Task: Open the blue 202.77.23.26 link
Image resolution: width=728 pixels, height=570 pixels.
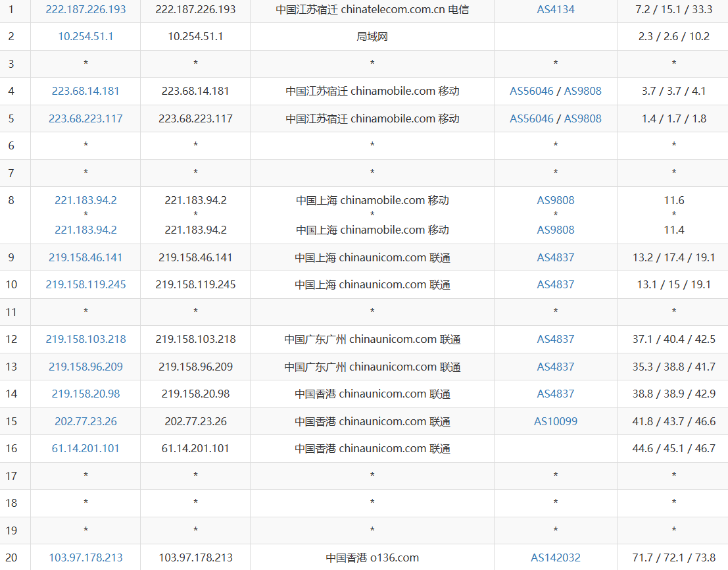Action: pyautogui.click(x=85, y=421)
